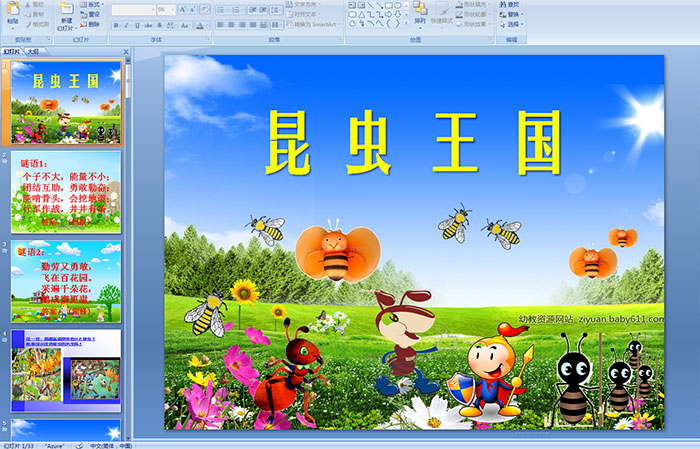Open Align Text (对齐文本) menu

305,14
